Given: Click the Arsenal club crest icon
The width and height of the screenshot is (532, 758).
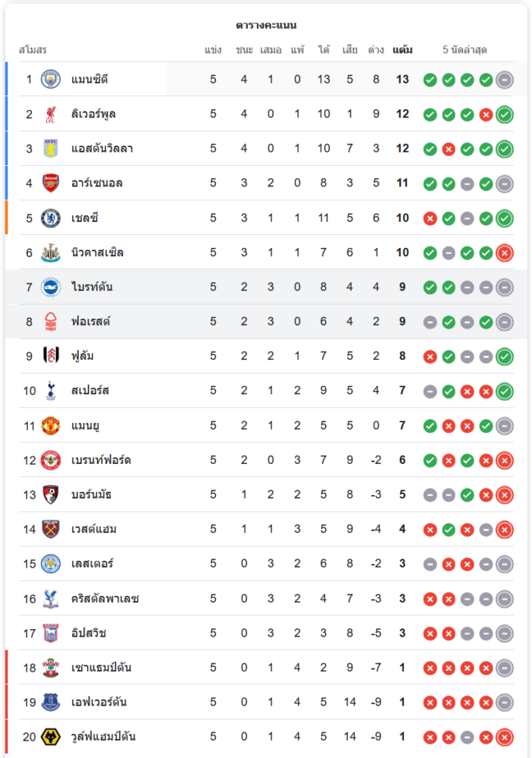Looking at the screenshot, I should tap(51, 183).
